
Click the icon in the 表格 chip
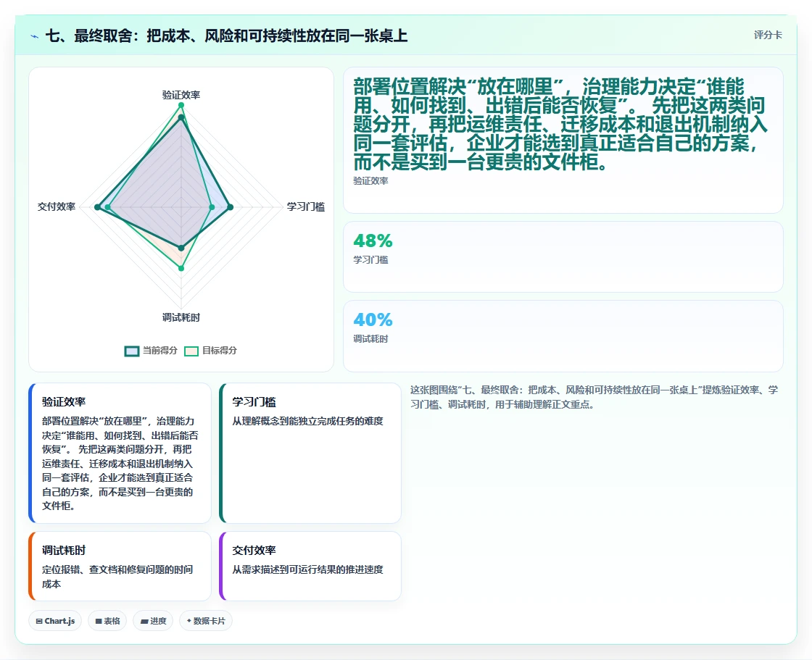[99, 621]
